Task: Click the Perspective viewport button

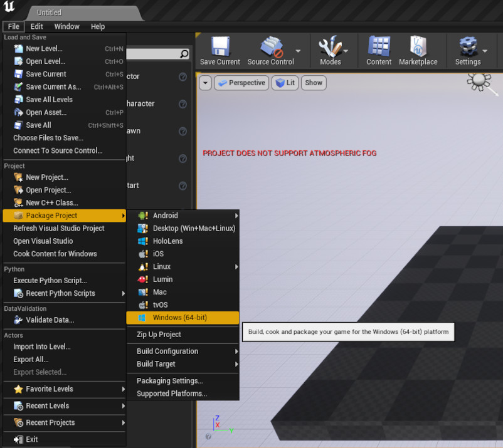Action: tap(241, 83)
